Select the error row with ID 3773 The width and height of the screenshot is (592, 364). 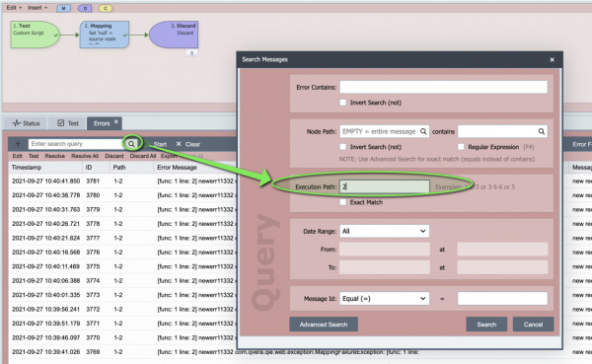(x=122, y=295)
